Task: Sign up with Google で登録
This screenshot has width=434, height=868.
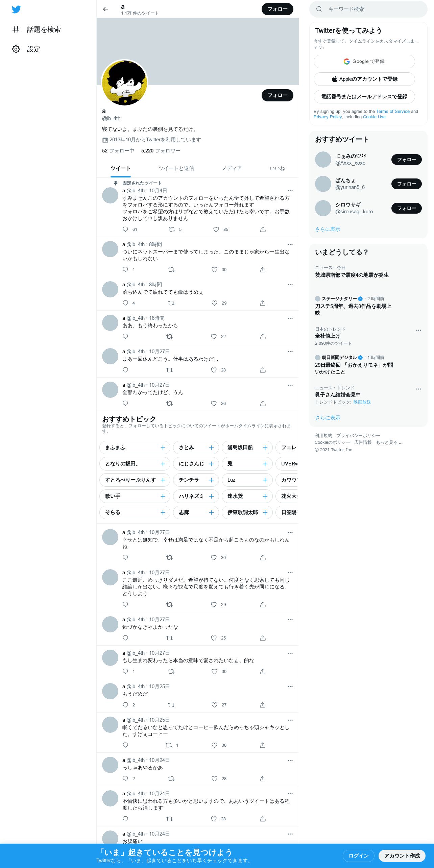Action: click(x=364, y=62)
